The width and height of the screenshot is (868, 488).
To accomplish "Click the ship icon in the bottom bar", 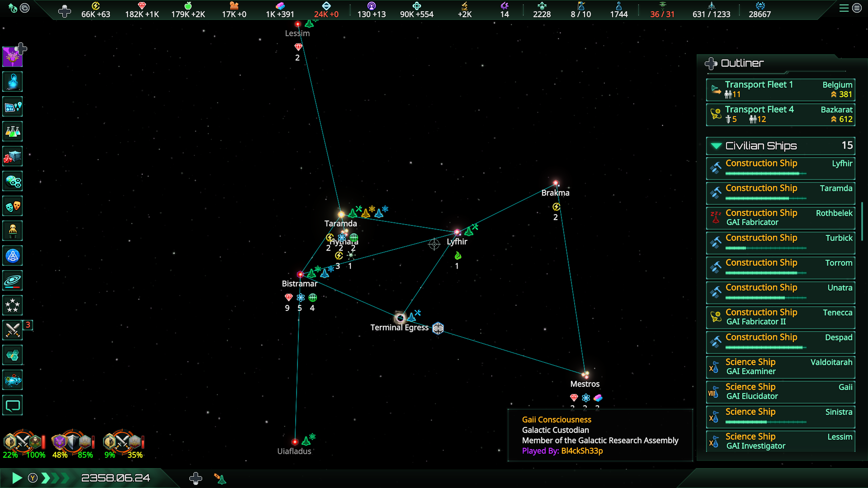I will (220, 478).
